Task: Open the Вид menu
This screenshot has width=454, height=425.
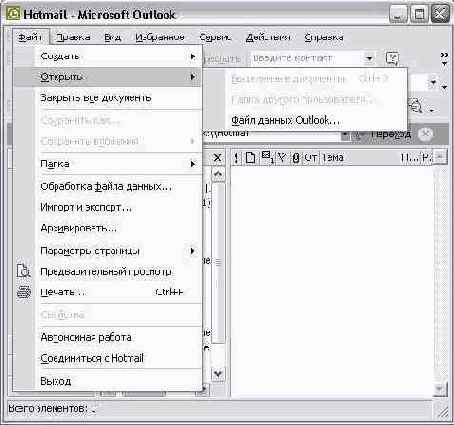Action: coord(113,37)
